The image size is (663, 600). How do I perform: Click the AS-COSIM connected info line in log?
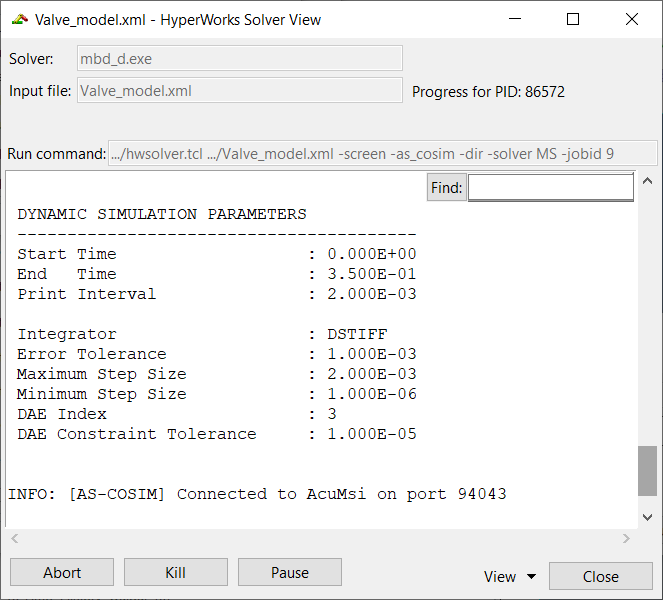pyautogui.click(x=257, y=494)
